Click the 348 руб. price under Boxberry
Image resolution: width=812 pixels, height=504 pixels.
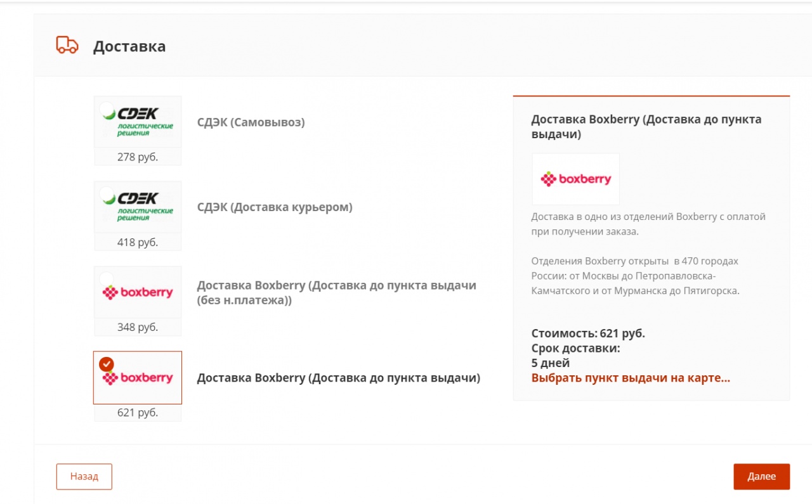[138, 327]
